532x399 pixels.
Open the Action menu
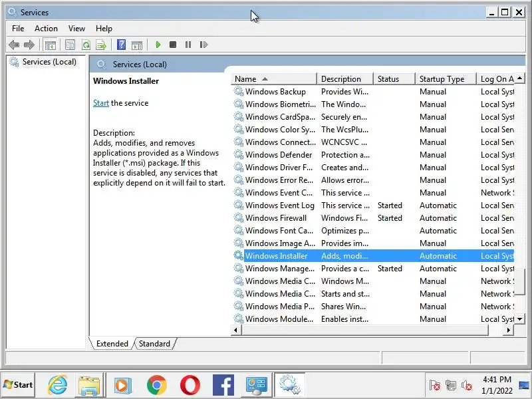click(46, 29)
